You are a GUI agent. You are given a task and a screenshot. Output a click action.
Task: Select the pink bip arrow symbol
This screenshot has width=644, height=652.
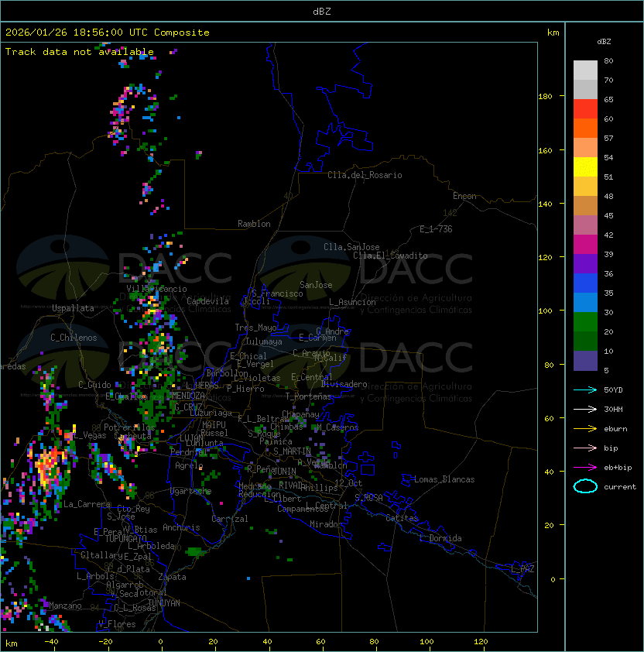[585, 448]
